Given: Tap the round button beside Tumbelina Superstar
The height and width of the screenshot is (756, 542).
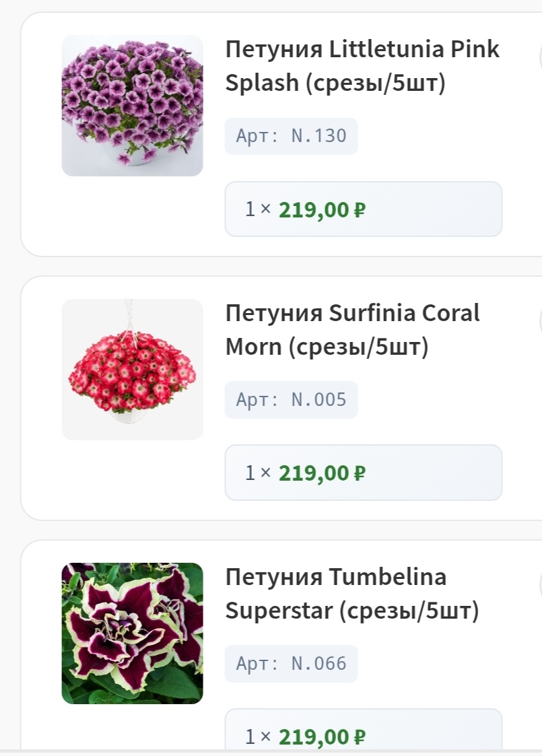Looking at the screenshot, I should (539, 586).
